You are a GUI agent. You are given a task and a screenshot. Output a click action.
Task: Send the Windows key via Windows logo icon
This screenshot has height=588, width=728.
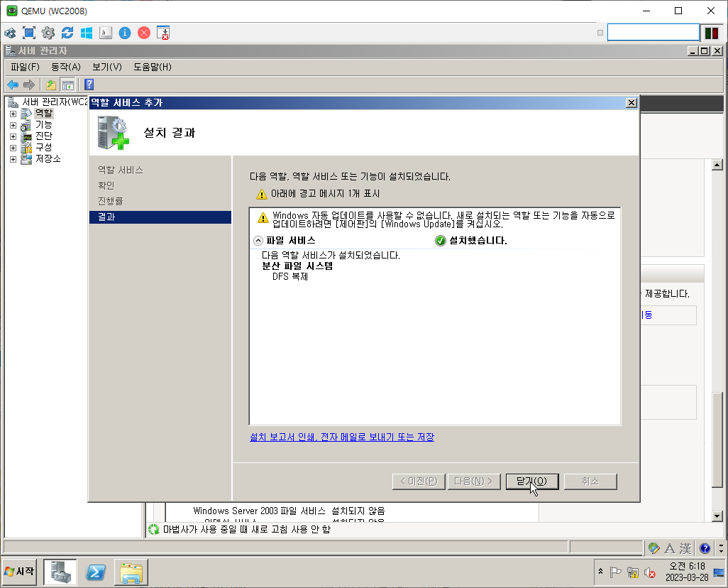pyautogui.click(x=87, y=33)
